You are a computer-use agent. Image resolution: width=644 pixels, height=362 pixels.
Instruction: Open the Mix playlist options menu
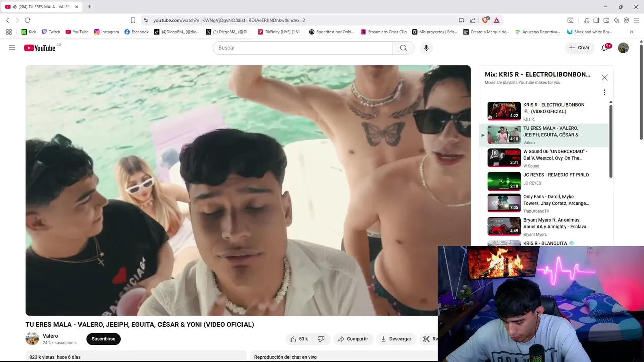[605, 93]
